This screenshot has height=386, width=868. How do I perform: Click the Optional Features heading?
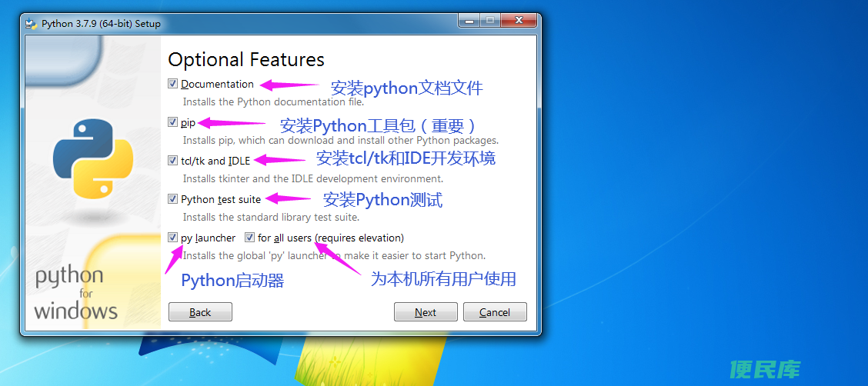[246, 59]
